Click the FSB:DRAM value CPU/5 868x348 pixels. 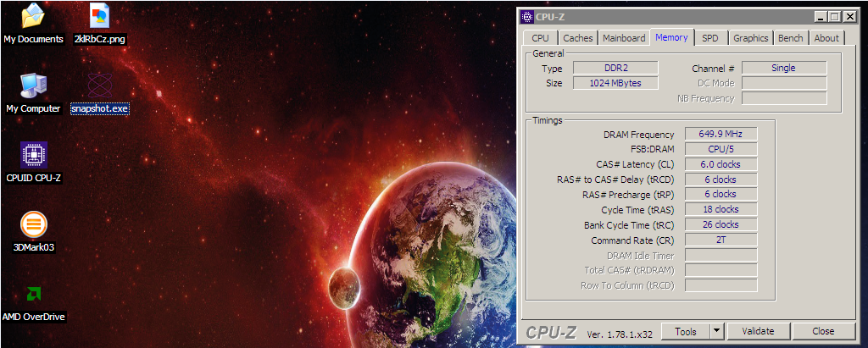[721, 149]
